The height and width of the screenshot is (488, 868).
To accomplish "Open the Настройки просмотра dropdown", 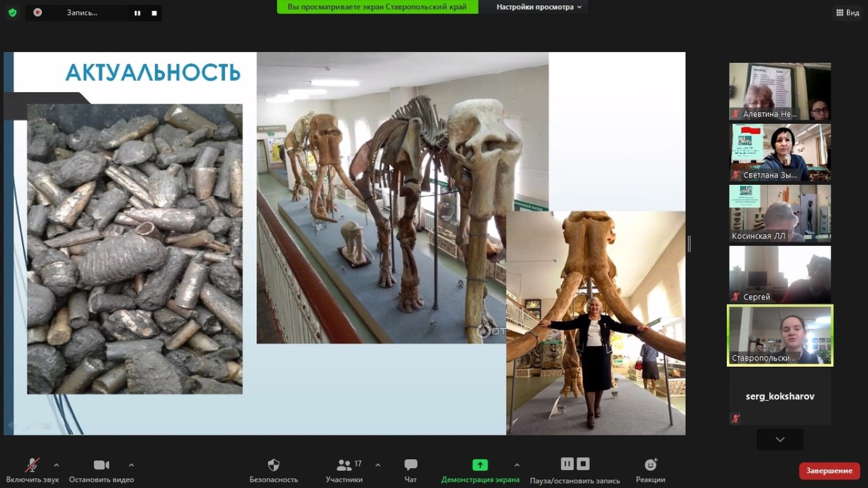I will (x=539, y=7).
